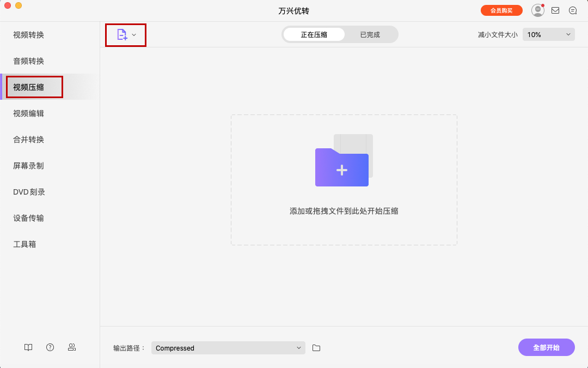Screen dimensions: 588x368
Task: Click the 全部开始 button
Action: (546, 347)
